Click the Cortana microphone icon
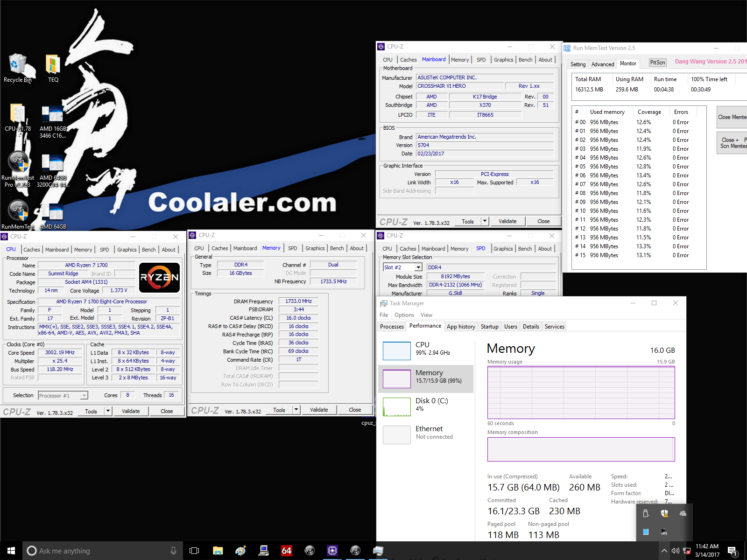The image size is (747, 560). pos(173,551)
